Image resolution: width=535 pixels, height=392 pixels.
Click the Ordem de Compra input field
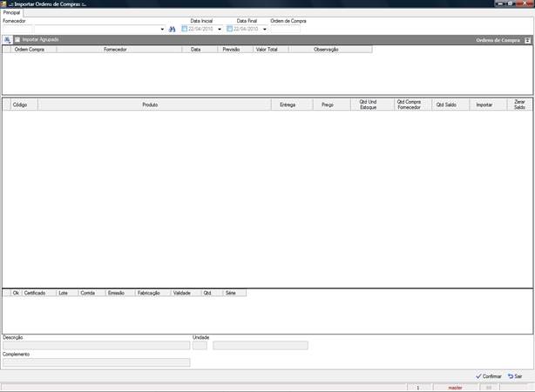point(285,30)
